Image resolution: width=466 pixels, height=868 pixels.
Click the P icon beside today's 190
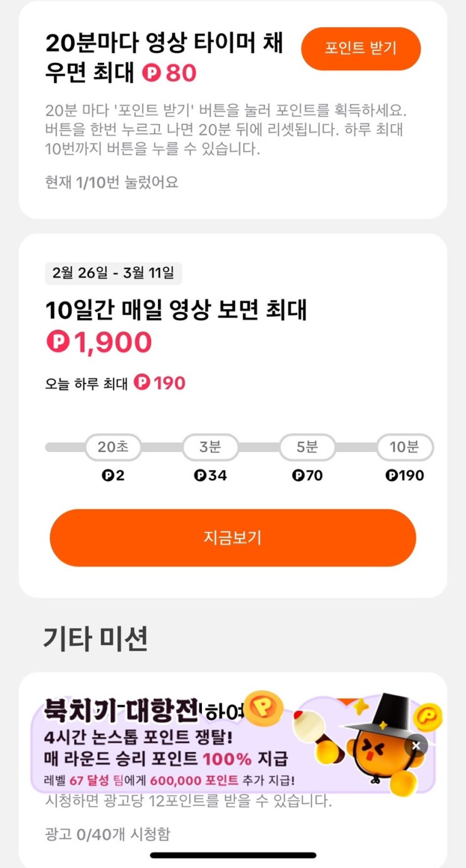click(142, 382)
